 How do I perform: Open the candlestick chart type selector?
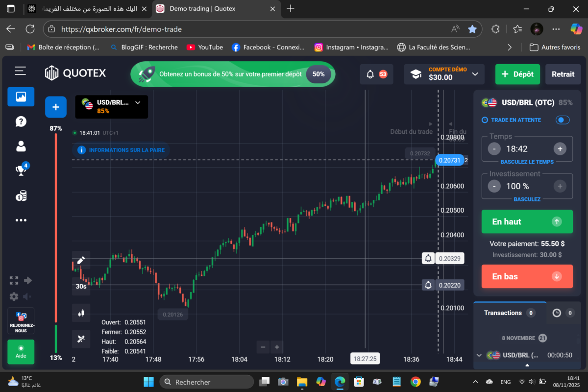pos(81,313)
